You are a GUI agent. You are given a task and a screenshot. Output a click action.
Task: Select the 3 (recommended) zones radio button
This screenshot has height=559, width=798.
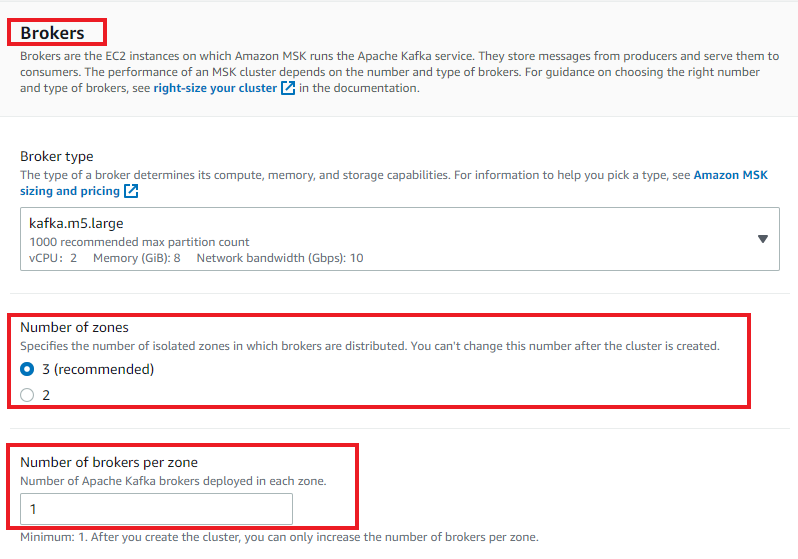tap(28, 369)
